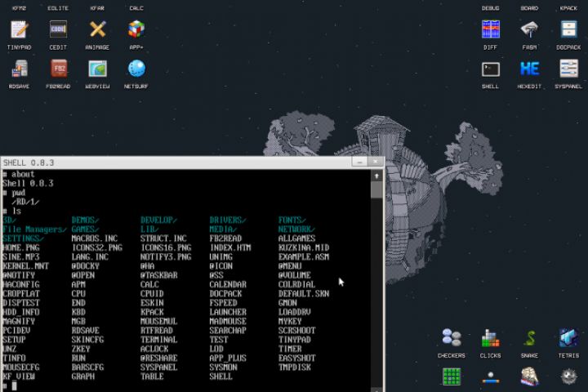
Task: Click the DEBUG desktop label
Action: coord(491,8)
